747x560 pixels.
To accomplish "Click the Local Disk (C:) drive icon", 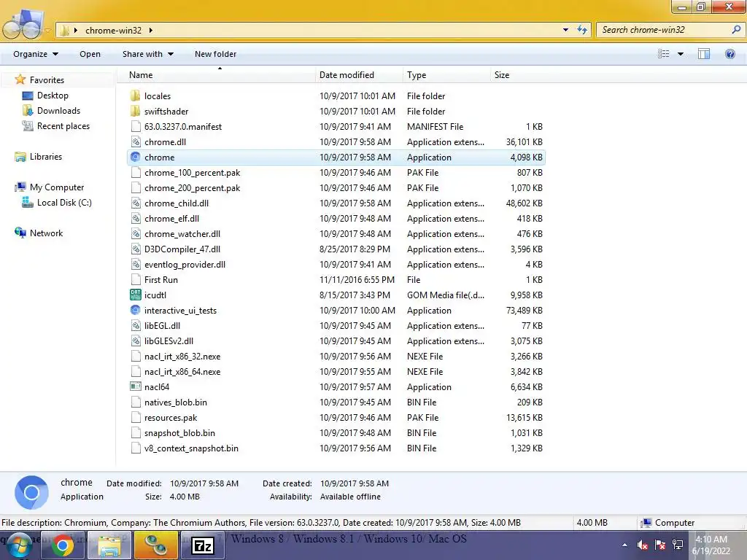I will point(28,203).
